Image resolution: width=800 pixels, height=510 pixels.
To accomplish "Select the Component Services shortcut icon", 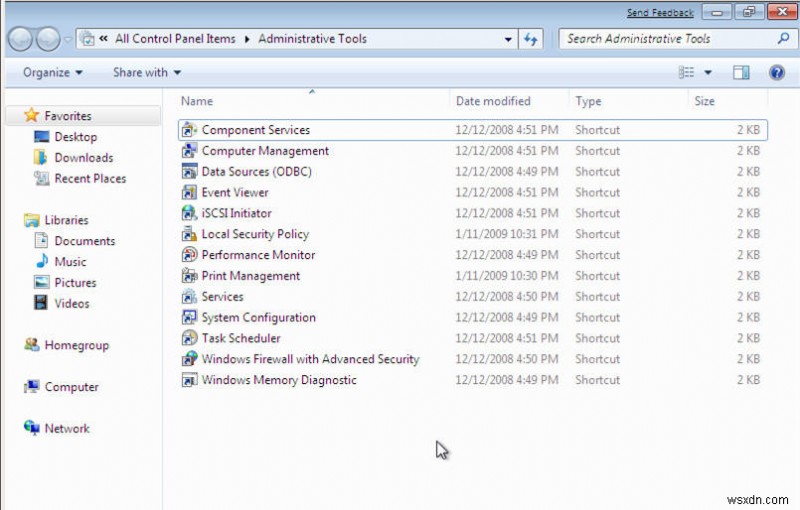I will [x=189, y=130].
